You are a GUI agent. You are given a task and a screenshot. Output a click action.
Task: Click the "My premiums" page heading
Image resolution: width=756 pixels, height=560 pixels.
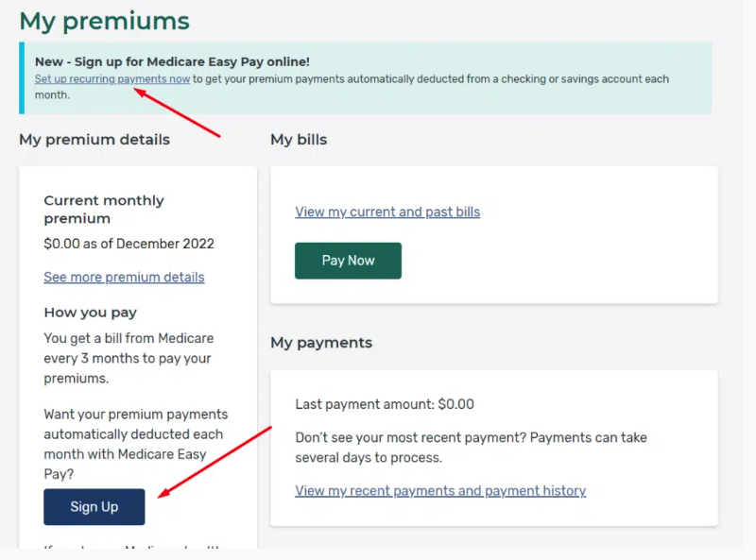(104, 21)
